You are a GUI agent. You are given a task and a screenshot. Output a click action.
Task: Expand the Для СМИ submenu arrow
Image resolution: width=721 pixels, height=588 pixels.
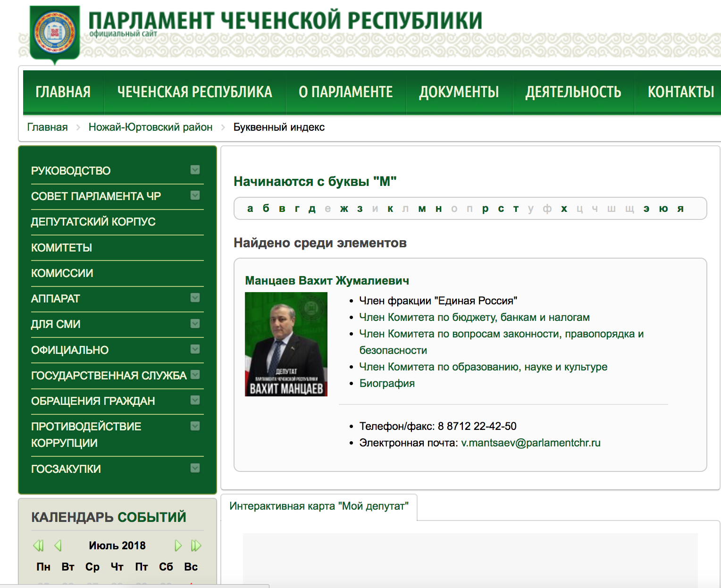(195, 324)
